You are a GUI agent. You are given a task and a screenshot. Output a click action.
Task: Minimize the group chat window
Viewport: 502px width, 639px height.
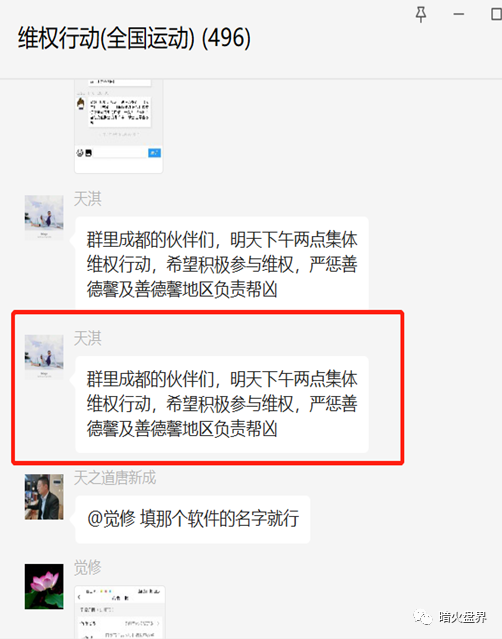point(459,14)
